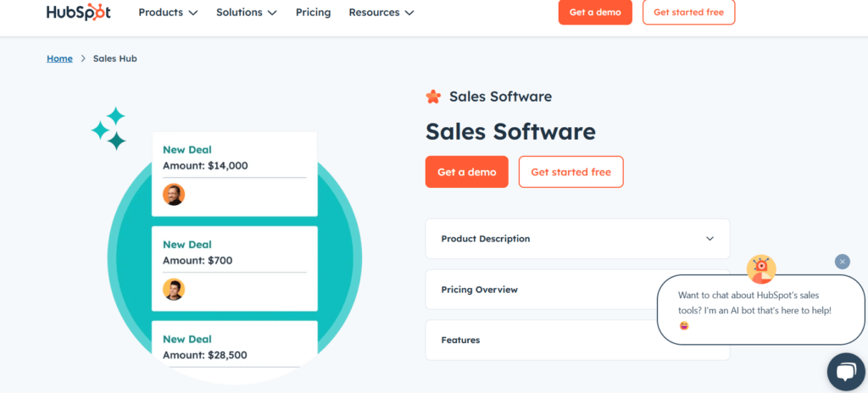868x393 pixels.
Task: Close the AI bot chat prompt
Action: tap(842, 262)
